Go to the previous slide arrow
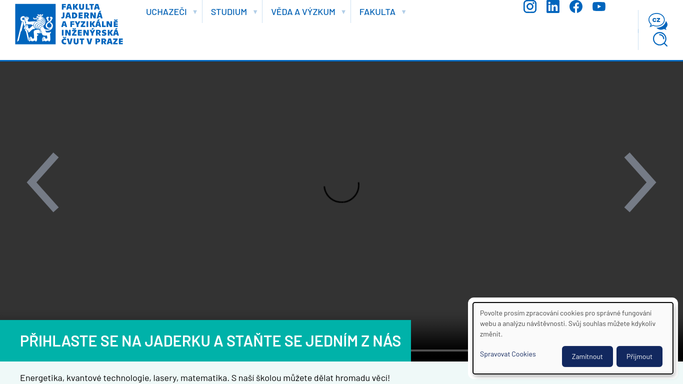The image size is (683, 384). (43, 182)
